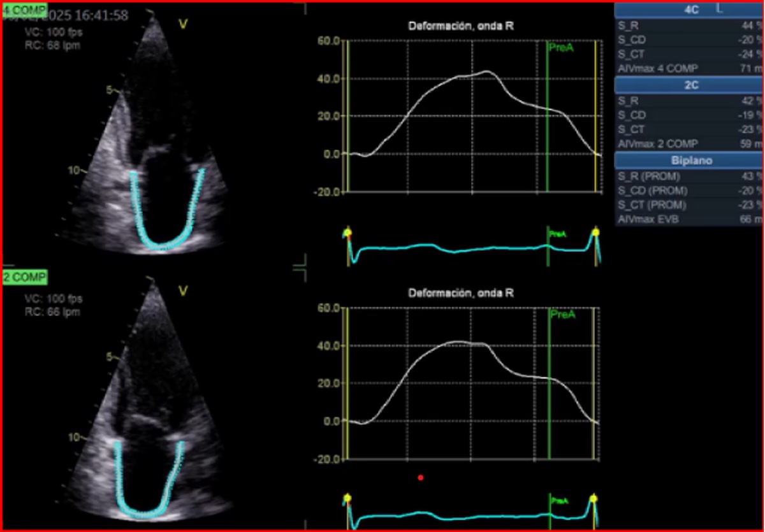Click the 2C results header
Image resolution: width=765 pixels, height=532 pixels.
click(688, 85)
